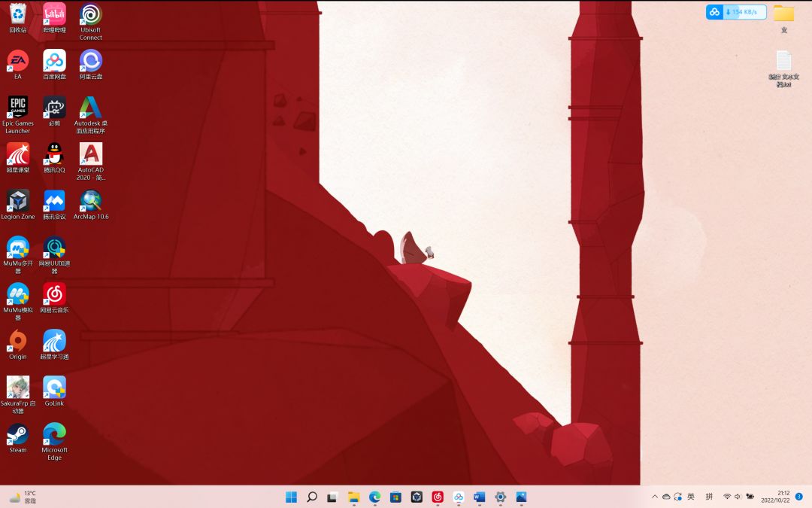This screenshot has height=508, width=812.
Task: Open Word from the taskbar
Action: [x=479, y=497]
